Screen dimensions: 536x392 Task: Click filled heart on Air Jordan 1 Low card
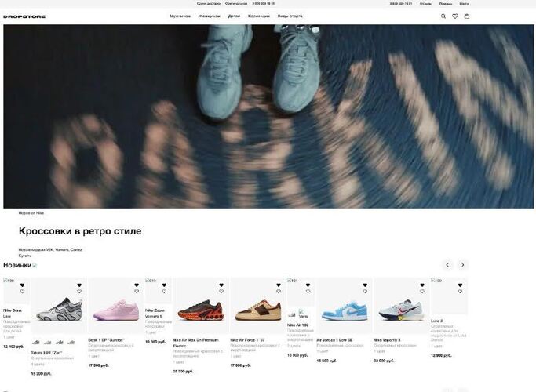[x=365, y=285]
